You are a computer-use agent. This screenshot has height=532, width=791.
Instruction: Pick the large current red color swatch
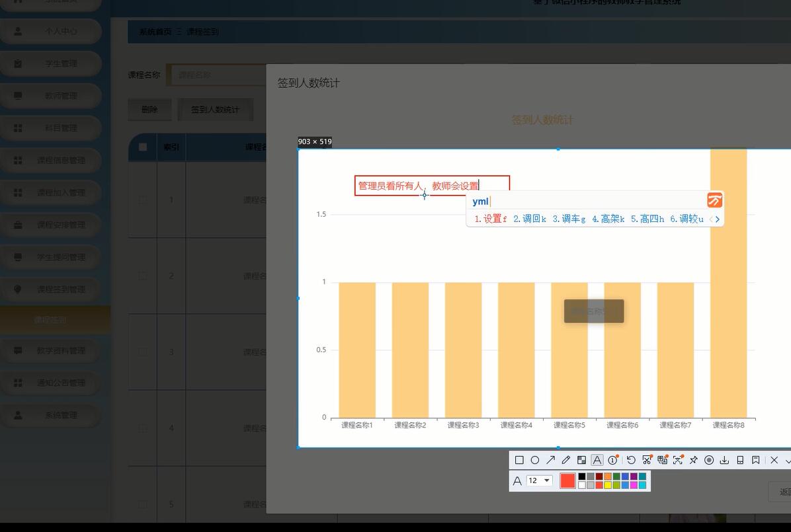coord(567,480)
